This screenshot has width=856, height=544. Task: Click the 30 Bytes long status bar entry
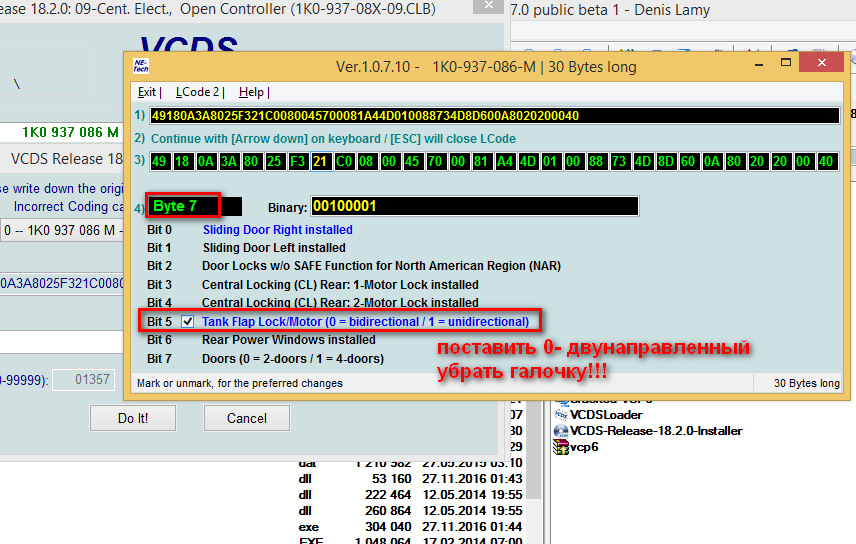point(806,383)
